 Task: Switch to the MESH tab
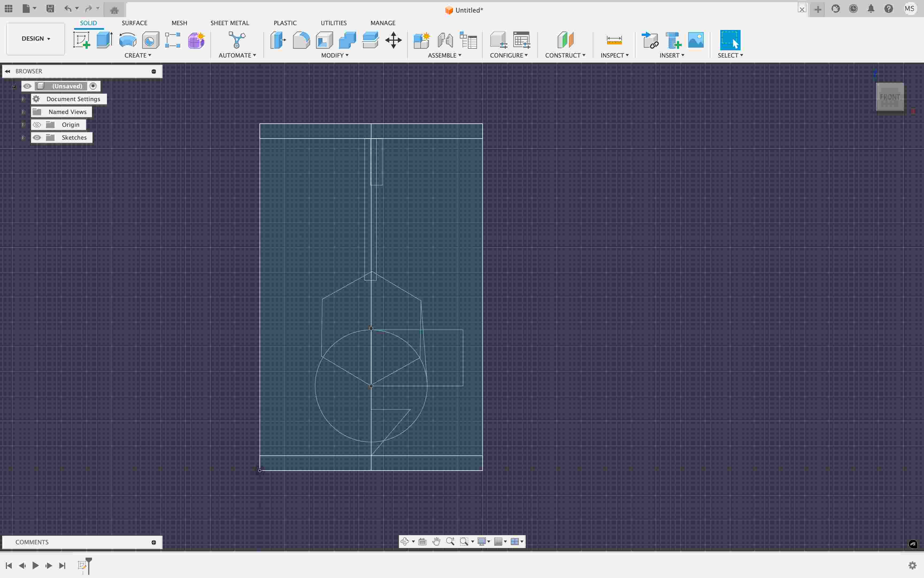(x=179, y=23)
